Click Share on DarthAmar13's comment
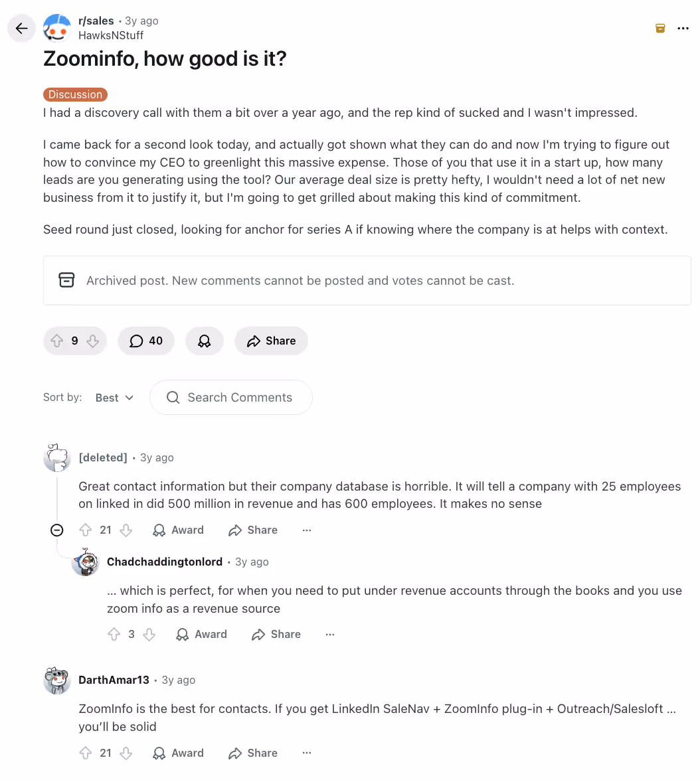The image size is (700, 782). click(252, 753)
